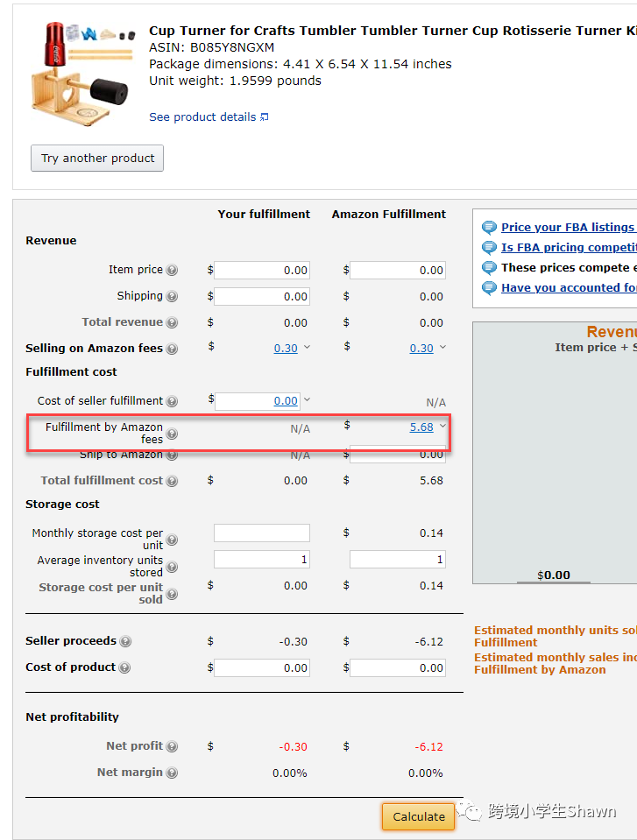Click 0.30 fee link under Amazon Fulfillment
Viewport: 637px width, 840px height.
pyautogui.click(x=421, y=349)
